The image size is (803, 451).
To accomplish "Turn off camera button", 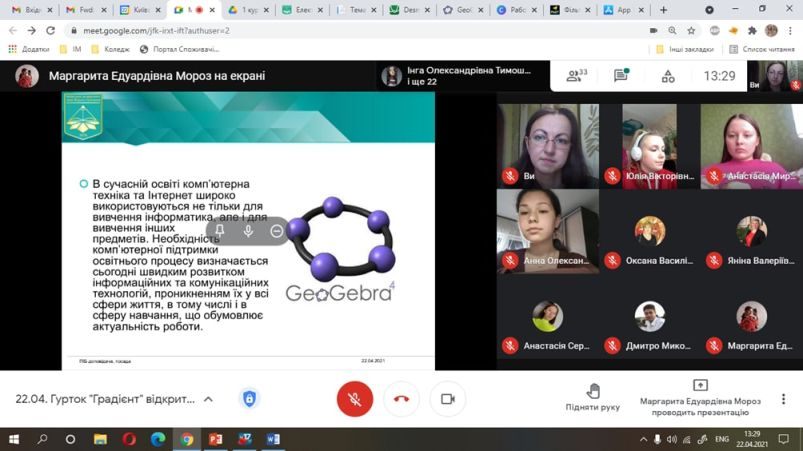I will [448, 399].
